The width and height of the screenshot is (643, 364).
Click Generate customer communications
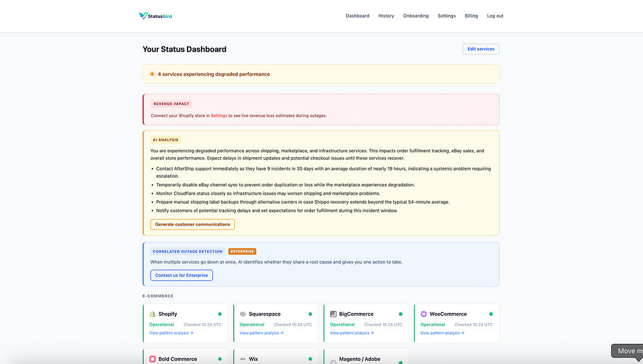pyautogui.click(x=192, y=224)
